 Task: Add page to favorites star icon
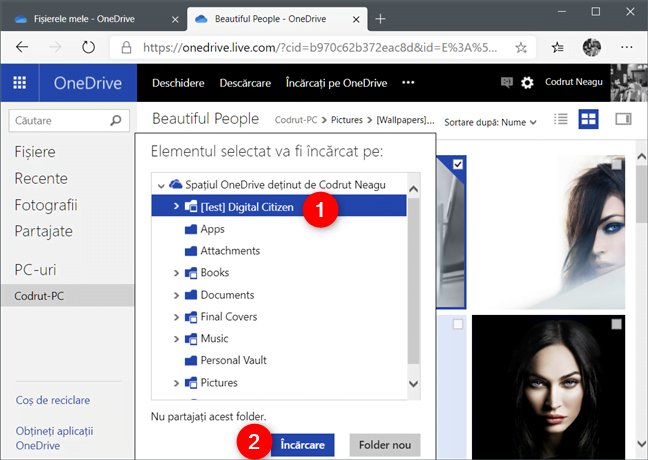click(521, 48)
